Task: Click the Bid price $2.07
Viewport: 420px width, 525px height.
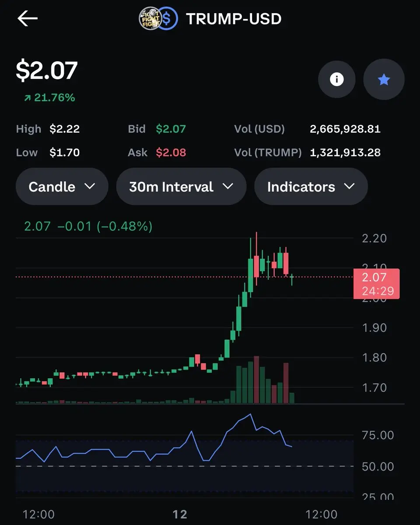Action: (171, 129)
